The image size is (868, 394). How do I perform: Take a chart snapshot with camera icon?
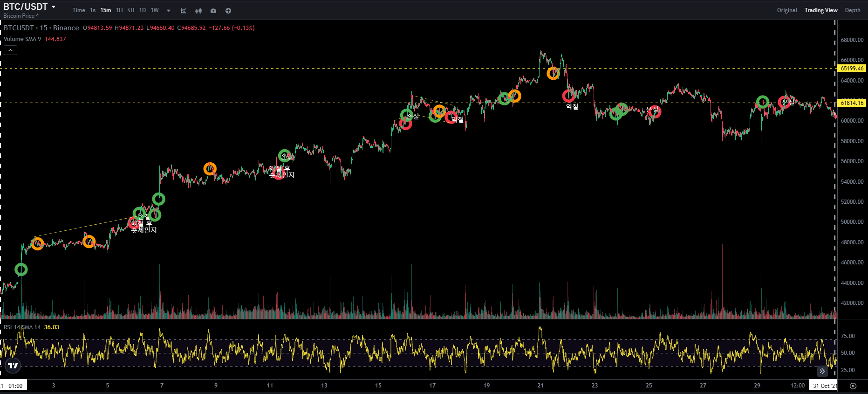pos(213,11)
